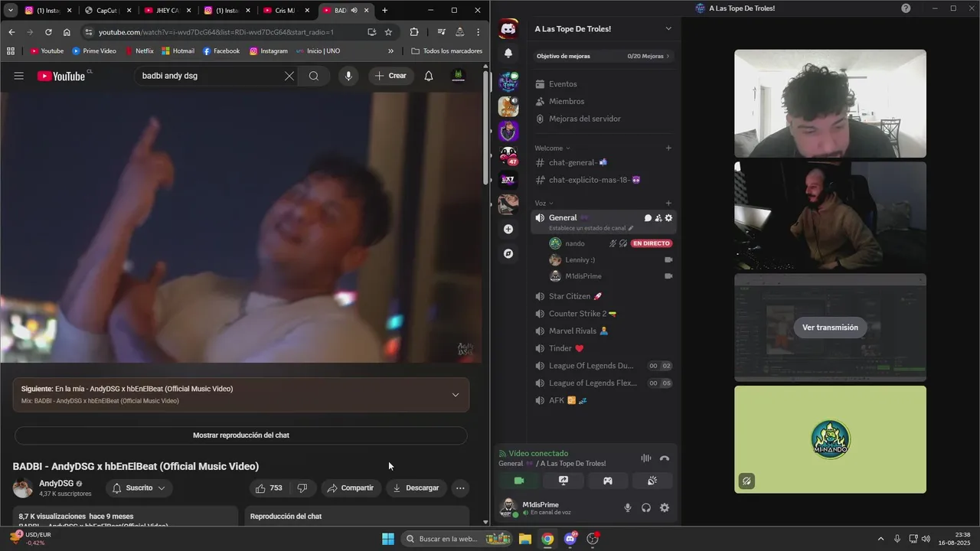Click the YouTube search magnifier button
Image resolution: width=980 pixels, height=551 pixels.
click(314, 76)
